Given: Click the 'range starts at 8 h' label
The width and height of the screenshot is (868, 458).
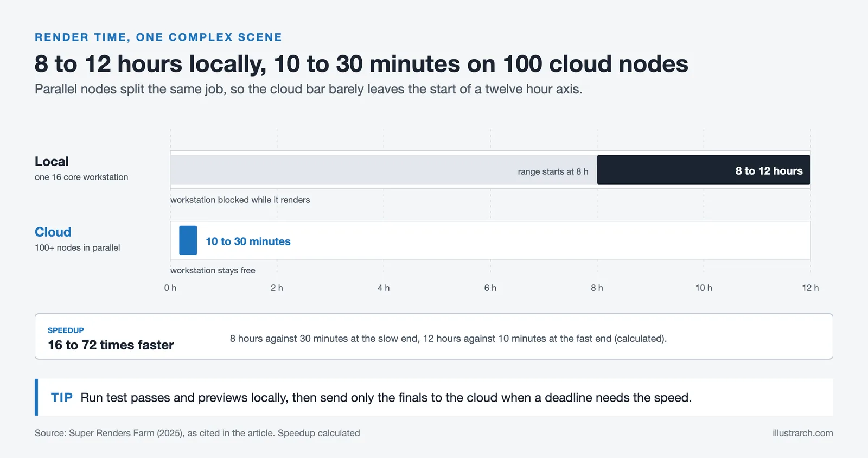Looking at the screenshot, I should (x=553, y=171).
